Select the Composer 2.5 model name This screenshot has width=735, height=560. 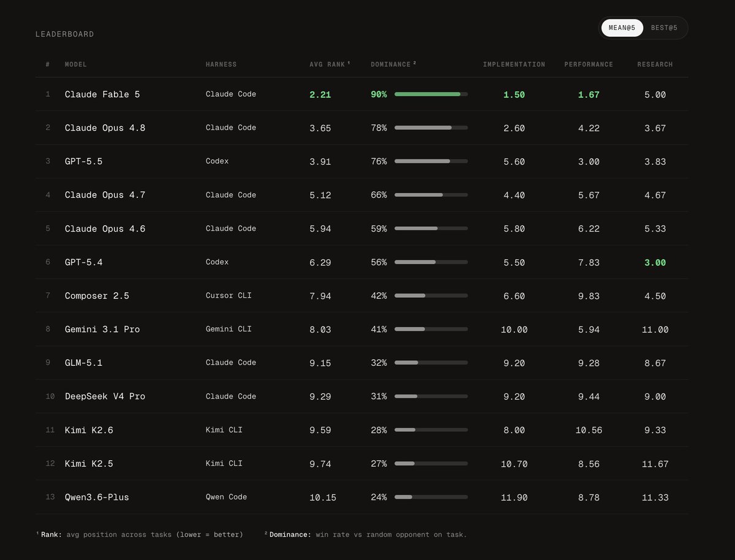click(x=97, y=295)
